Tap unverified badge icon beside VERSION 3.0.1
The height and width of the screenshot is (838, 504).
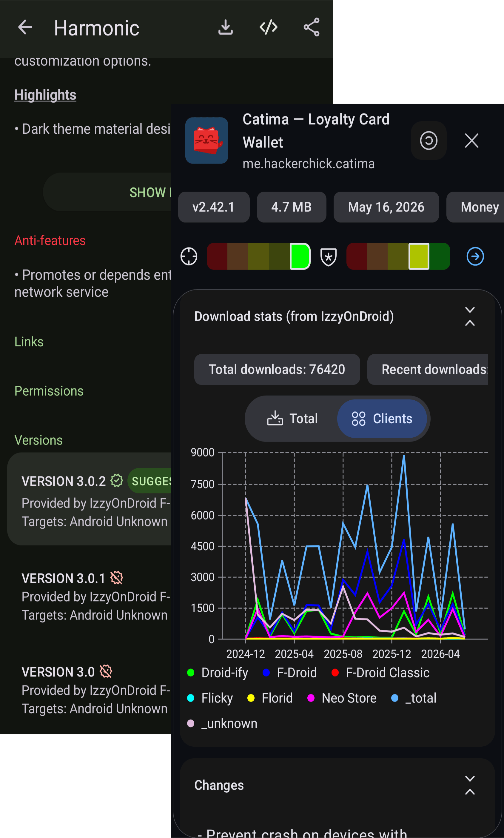[x=116, y=578]
